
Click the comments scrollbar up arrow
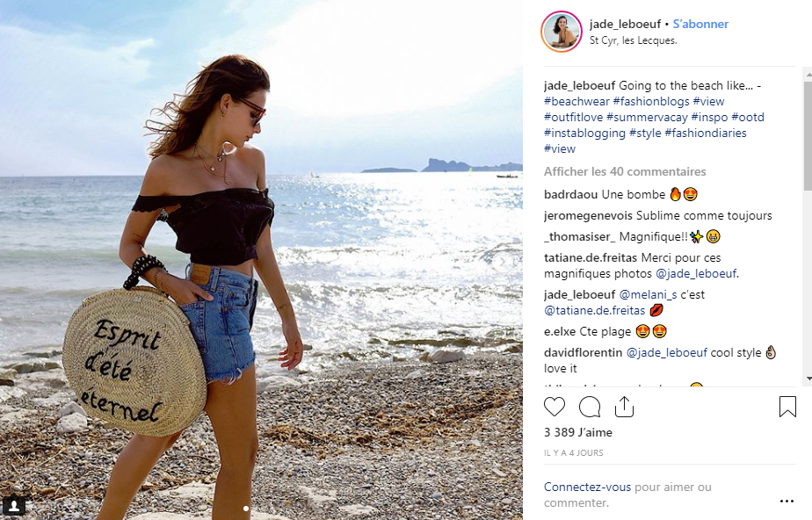[x=808, y=75]
